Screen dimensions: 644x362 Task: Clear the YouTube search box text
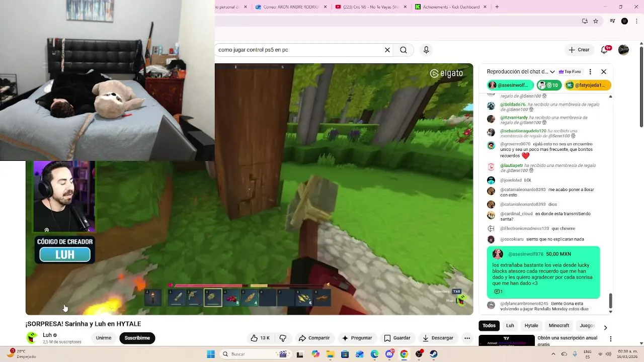tap(387, 50)
